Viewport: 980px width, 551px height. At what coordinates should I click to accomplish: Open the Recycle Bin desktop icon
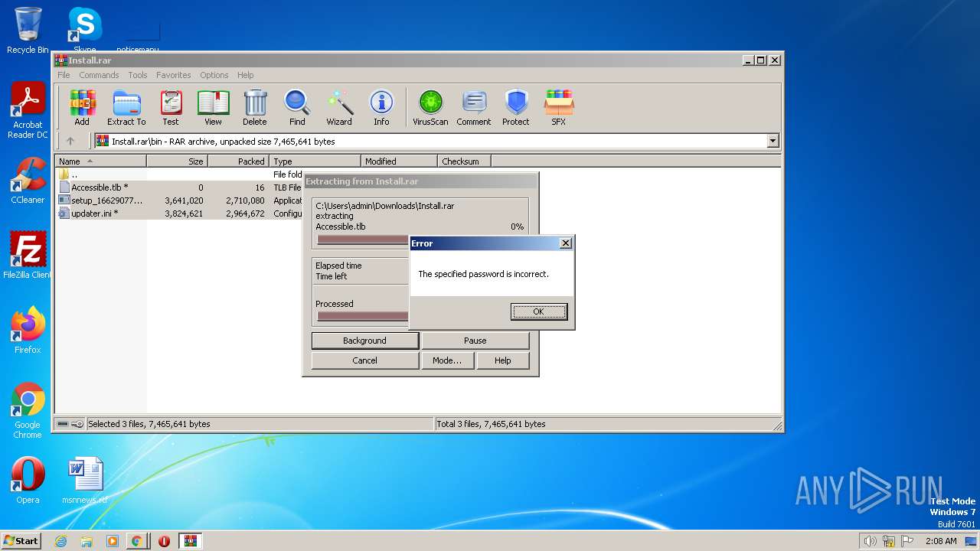(28, 31)
